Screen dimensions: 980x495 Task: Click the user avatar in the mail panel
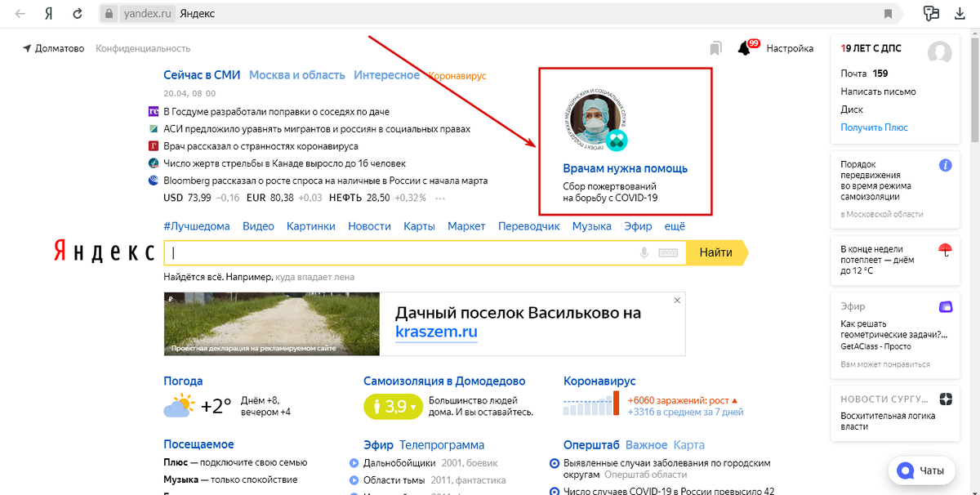pos(940,52)
